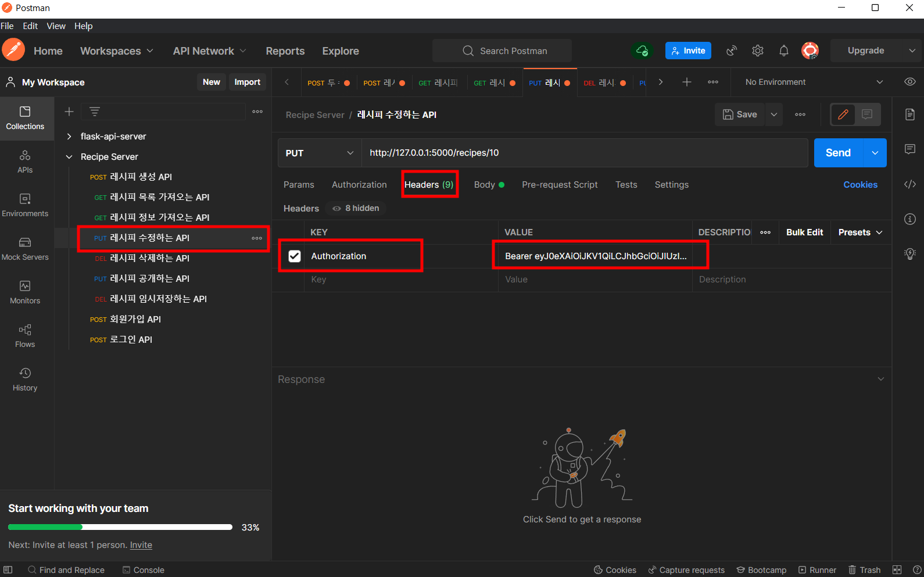This screenshot has width=924, height=577.
Task: Click the blue Send button
Action: pyautogui.click(x=839, y=153)
